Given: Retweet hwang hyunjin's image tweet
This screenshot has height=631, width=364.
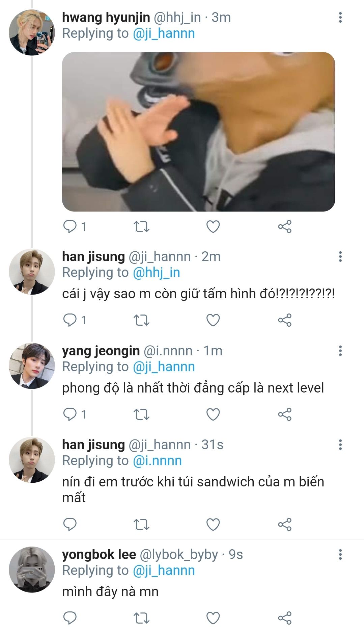Looking at the screenshot, I should pos(141,227).
